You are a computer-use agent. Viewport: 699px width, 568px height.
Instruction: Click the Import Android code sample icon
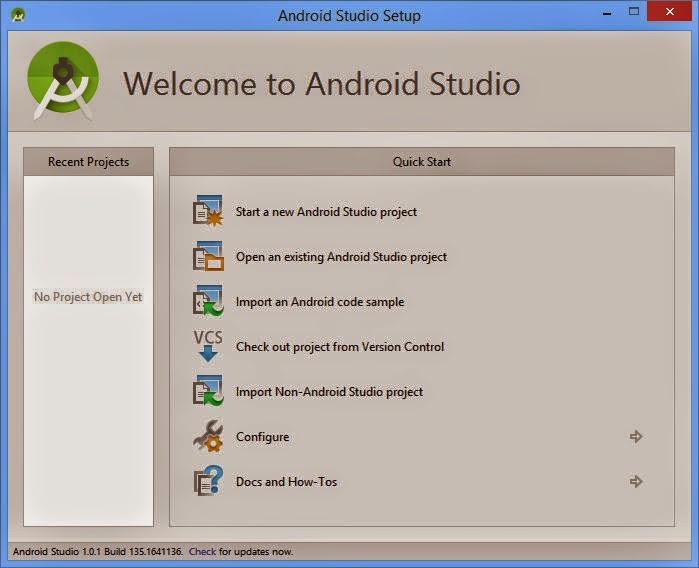[x=208, y=301]
